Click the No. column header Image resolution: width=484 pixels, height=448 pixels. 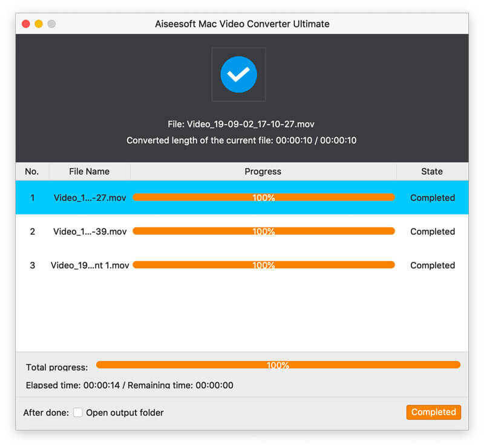pyautogui.click(x=32, y=171)
